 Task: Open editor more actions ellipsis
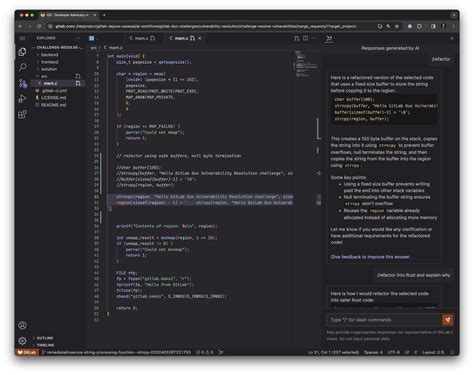[x=314, y=38]
